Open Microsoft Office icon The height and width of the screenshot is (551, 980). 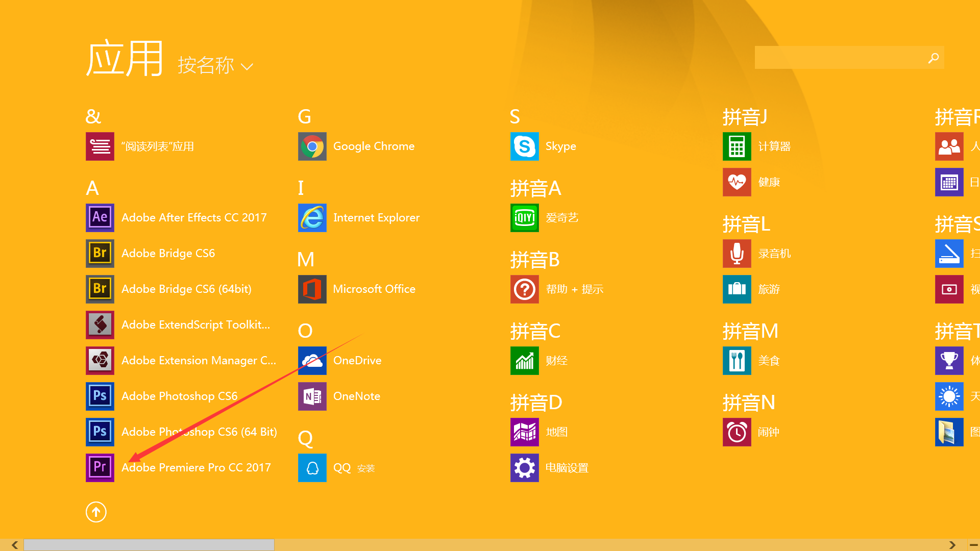312,289
